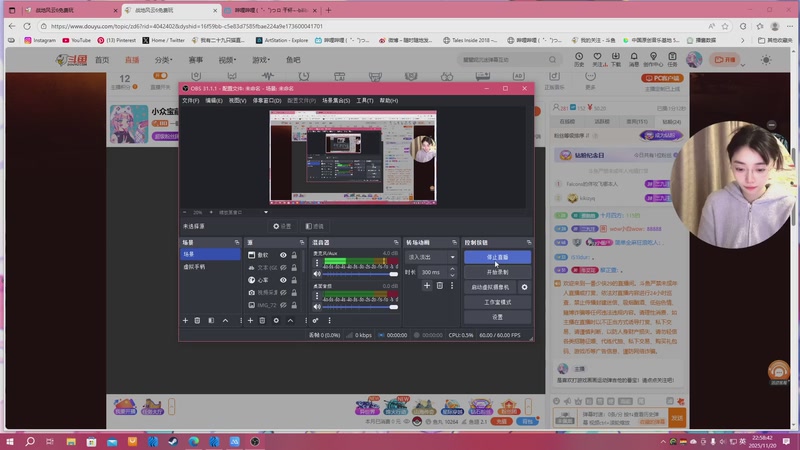800x450 pixels.
Task: Click the blue stop streaming button in OBS controls
Action: point(497,257)
